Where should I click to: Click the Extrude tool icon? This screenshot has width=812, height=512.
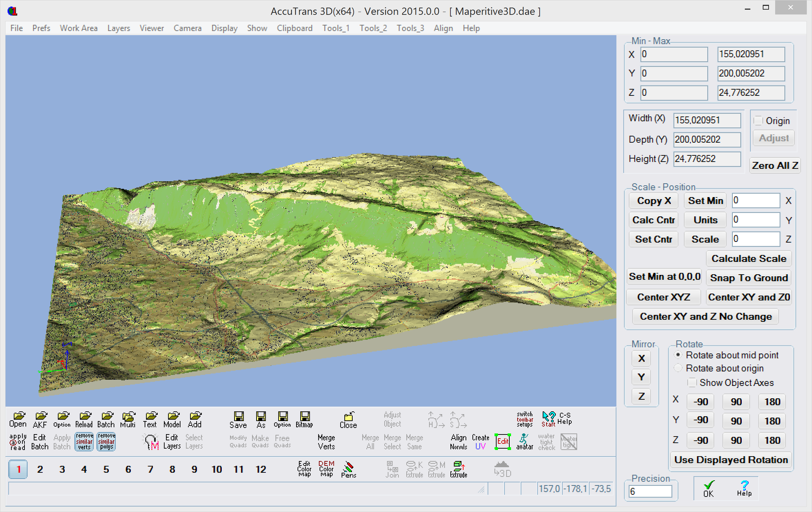coord(458,469)
